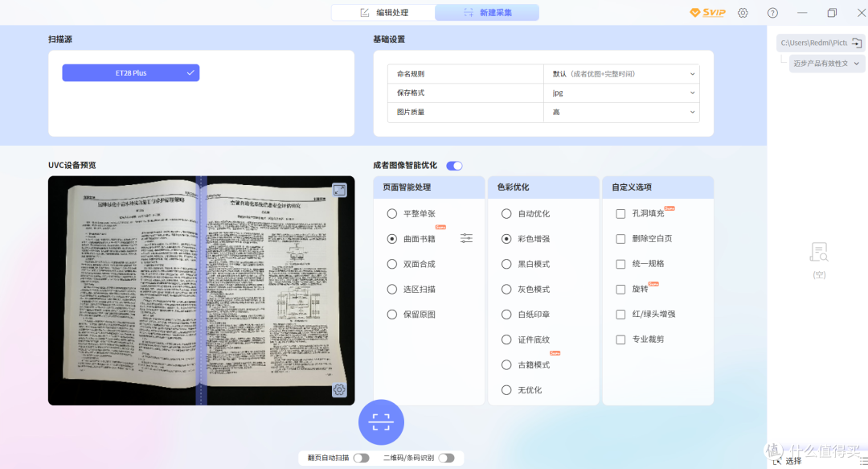Click the SVIP membership badge

707,12
